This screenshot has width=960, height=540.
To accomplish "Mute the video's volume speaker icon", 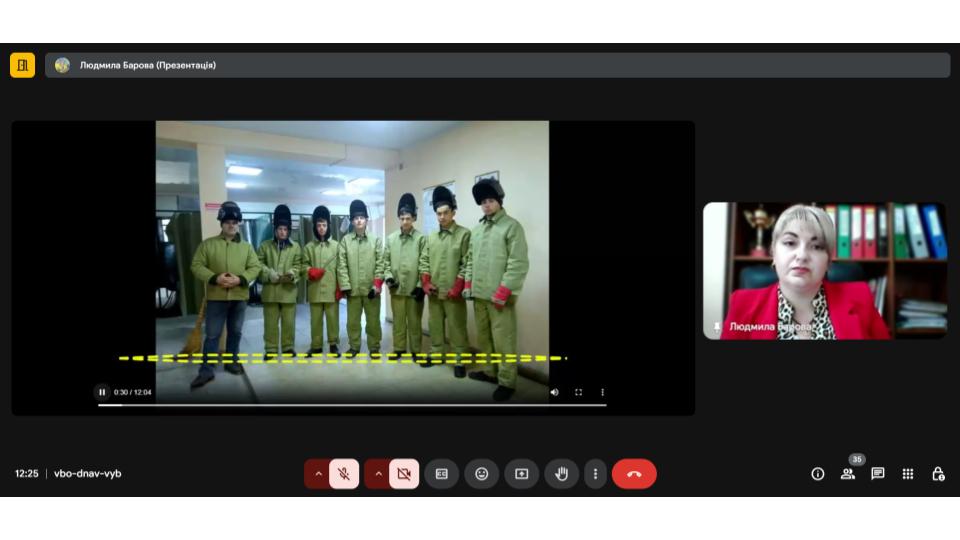I will pos(554,392).
